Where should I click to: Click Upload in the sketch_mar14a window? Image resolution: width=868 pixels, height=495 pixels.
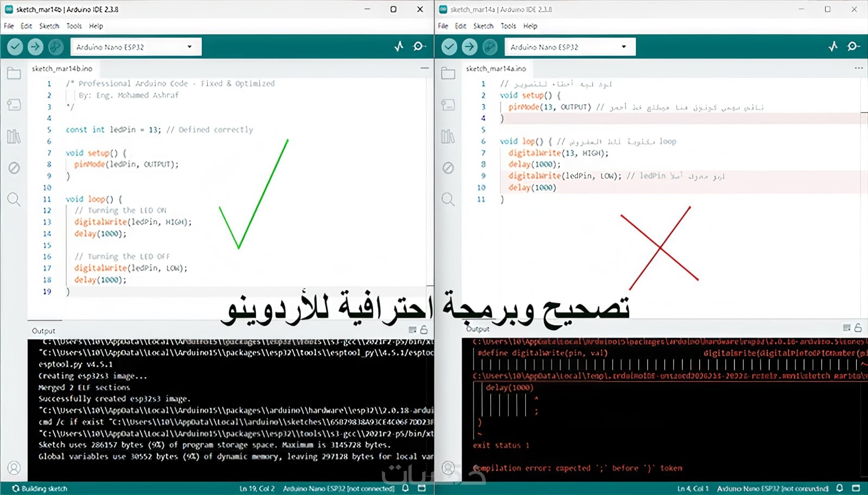pyautogui.click(x=470, y=47)
